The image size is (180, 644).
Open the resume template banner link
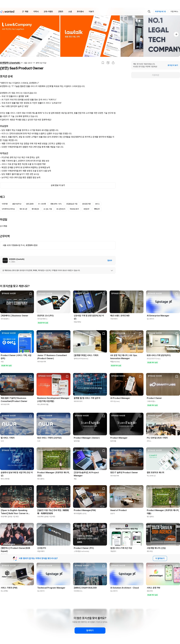38,558
